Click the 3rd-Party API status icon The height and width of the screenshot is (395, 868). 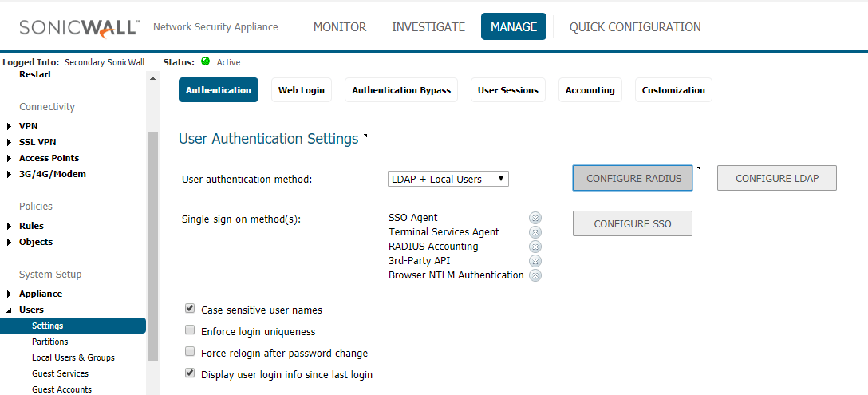click(535, 261)
